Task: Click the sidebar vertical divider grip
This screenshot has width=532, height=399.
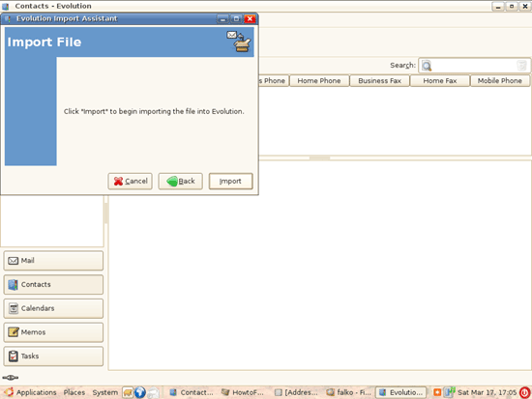Action: (105, 214)
